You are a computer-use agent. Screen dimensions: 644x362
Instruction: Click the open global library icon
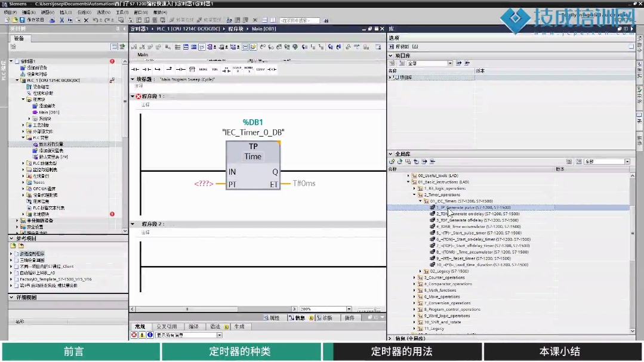click(400, 162)
